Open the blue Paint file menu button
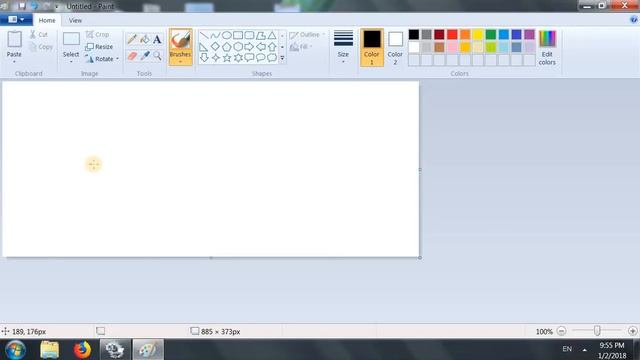Screen dimensions: 640x360 click(16, 19)
